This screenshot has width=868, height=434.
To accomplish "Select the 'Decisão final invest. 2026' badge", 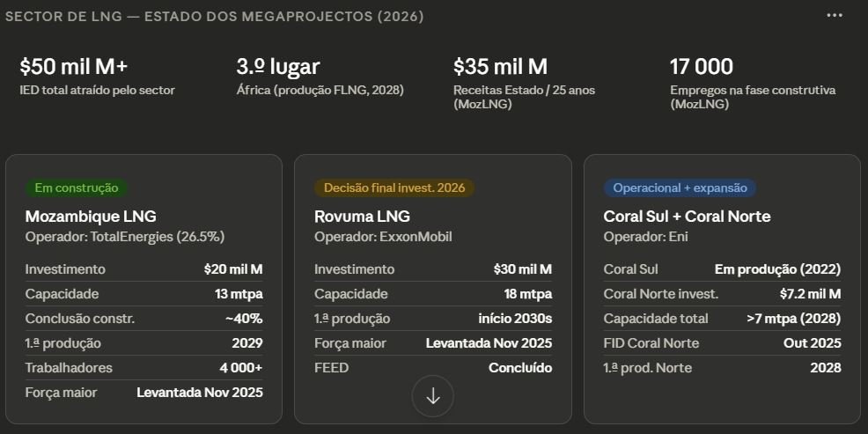I will (x=394, y=188).
